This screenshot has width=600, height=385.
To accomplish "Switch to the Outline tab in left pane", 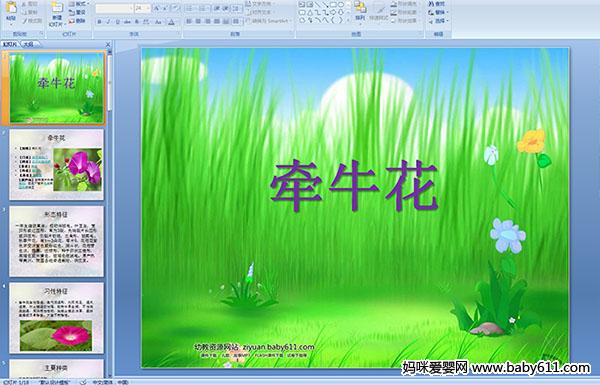I will coord(29,44).
